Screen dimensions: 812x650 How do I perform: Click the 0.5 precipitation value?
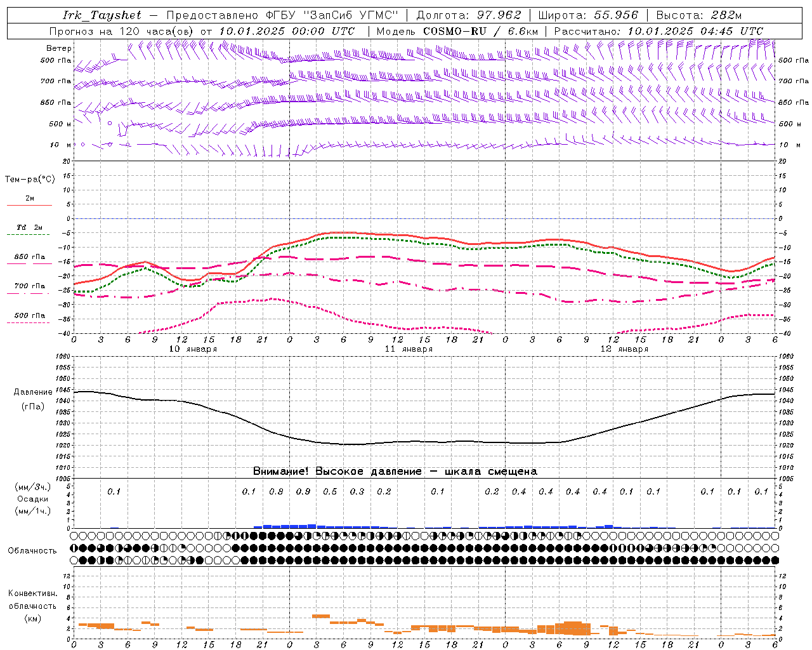(x=330, y=491)
